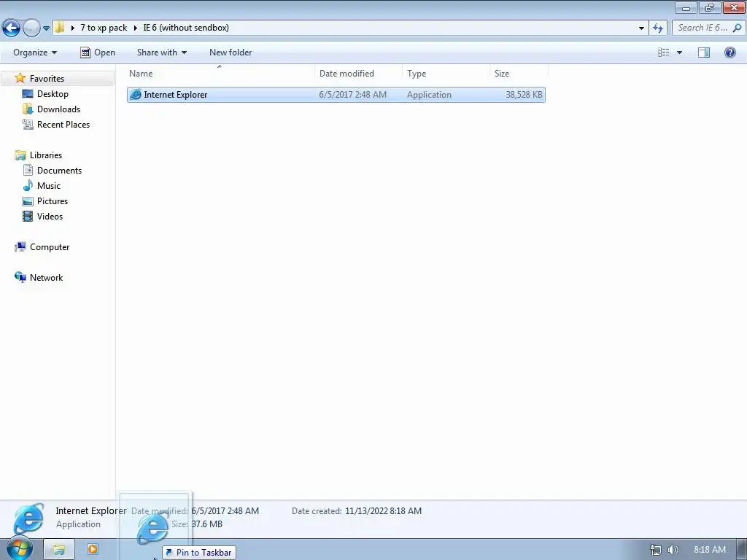Viewport: 747px width, 560px height.
Task: Open address bar history dropdown
Action: (641, 28)
